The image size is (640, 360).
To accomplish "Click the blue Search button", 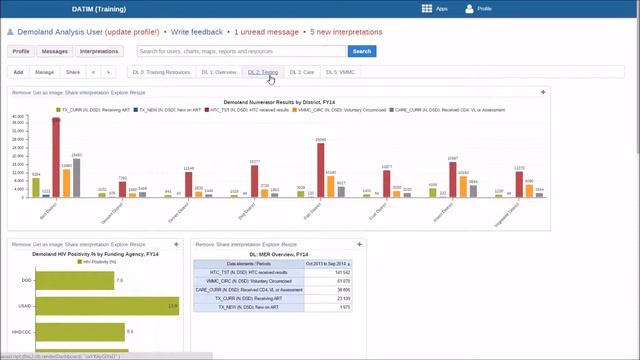I will pyautogui.click(x=362, y=51).
